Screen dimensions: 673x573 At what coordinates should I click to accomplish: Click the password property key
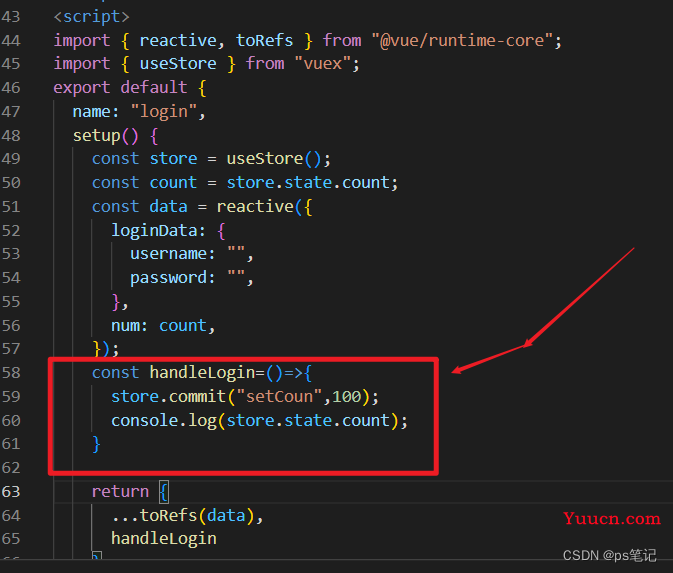(169, 278)
